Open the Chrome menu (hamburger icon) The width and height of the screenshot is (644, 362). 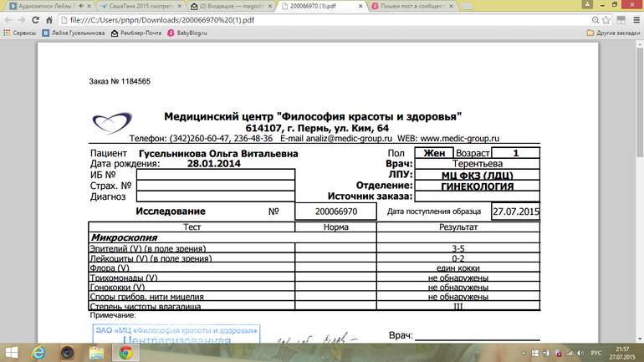pos(634,19)
